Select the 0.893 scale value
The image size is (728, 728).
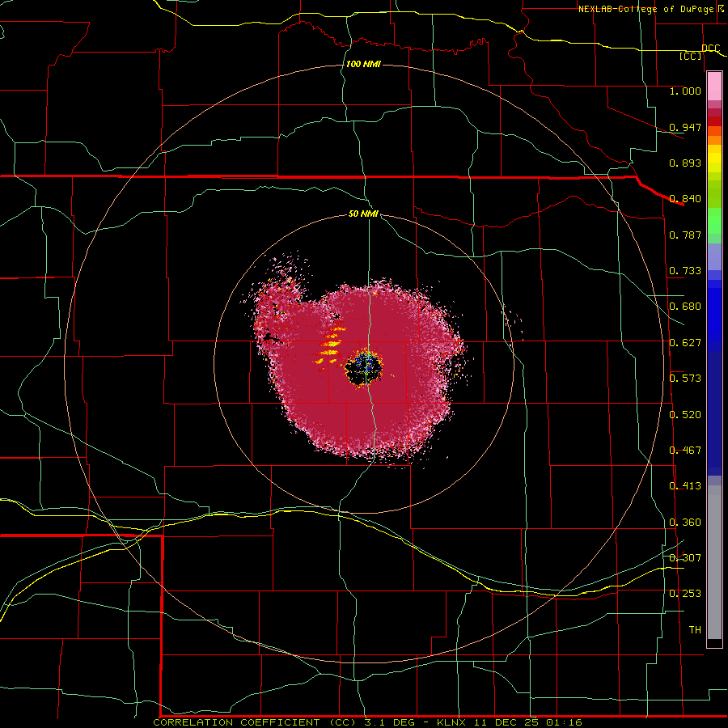(685, 163)
